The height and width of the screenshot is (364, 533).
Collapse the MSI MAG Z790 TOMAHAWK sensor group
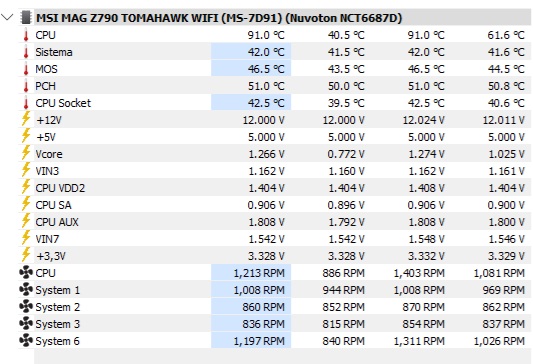(x=7, y=17)
